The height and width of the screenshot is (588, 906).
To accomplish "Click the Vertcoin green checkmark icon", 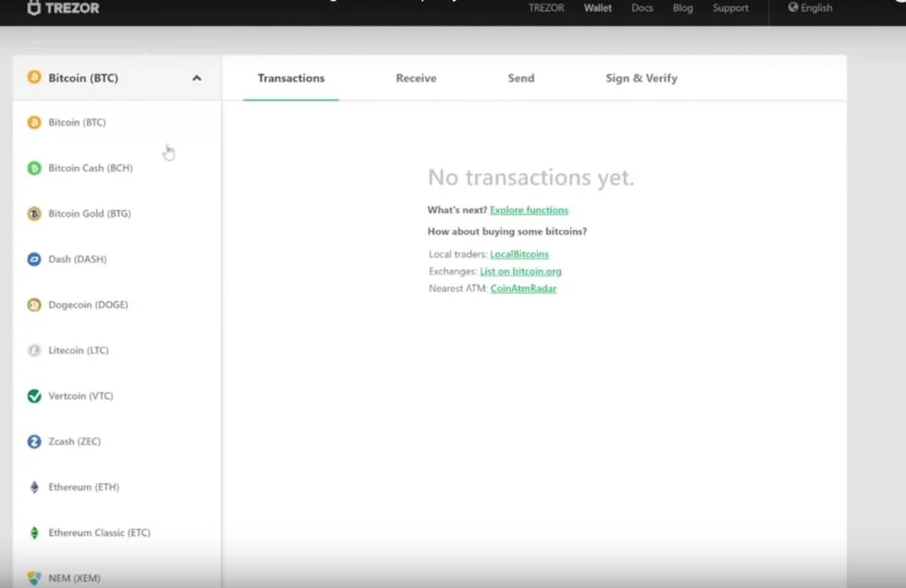I will point(35,396).
